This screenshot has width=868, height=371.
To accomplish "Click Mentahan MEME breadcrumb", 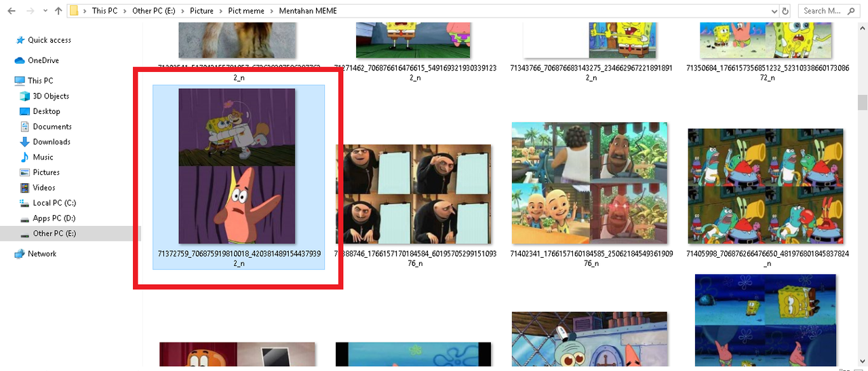I will pyautogui.click(x=308, y=11).
